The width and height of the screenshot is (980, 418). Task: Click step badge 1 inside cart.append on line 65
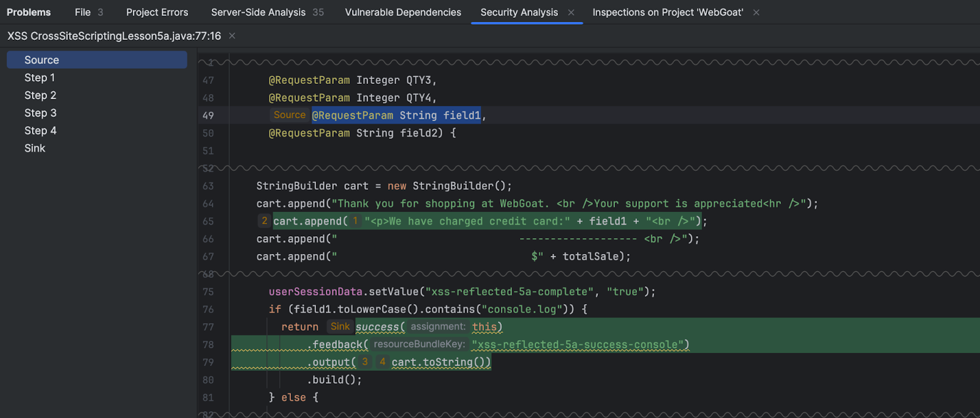coord(355,221)
